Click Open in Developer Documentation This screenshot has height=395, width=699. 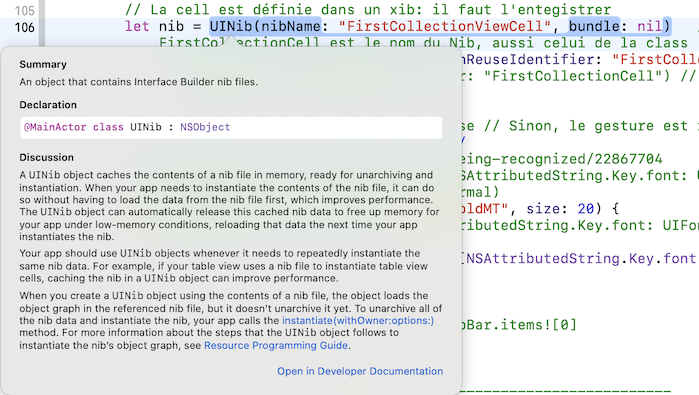pos(360,371)
